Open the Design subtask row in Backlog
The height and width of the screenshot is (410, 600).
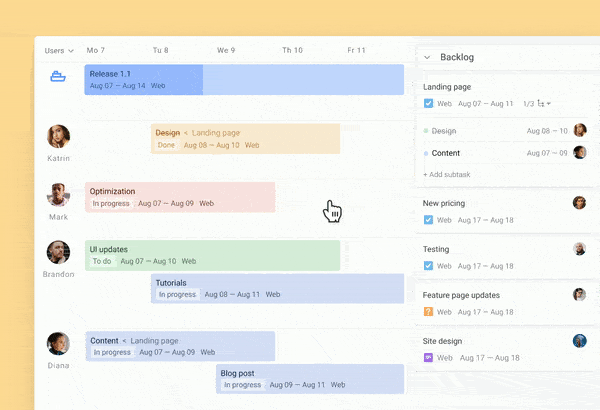coord(505,131)
